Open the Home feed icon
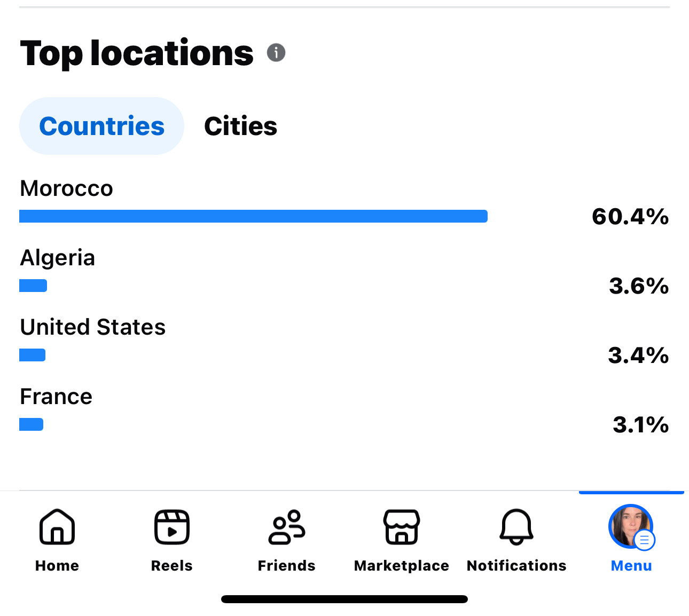The height and width of the screenshot is (616, 689). (57, 527)
